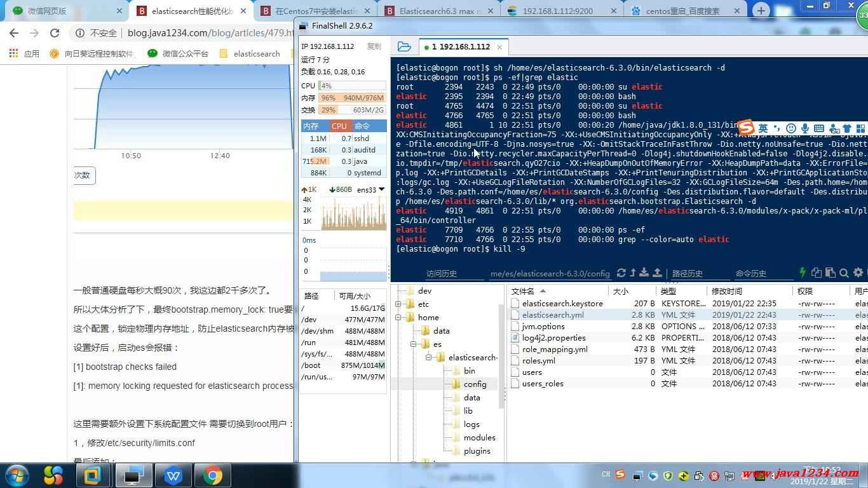Select the config folder in tree
Image resolution: width=868 pixels, height=488 pixels.
click(x=475, y=384)
